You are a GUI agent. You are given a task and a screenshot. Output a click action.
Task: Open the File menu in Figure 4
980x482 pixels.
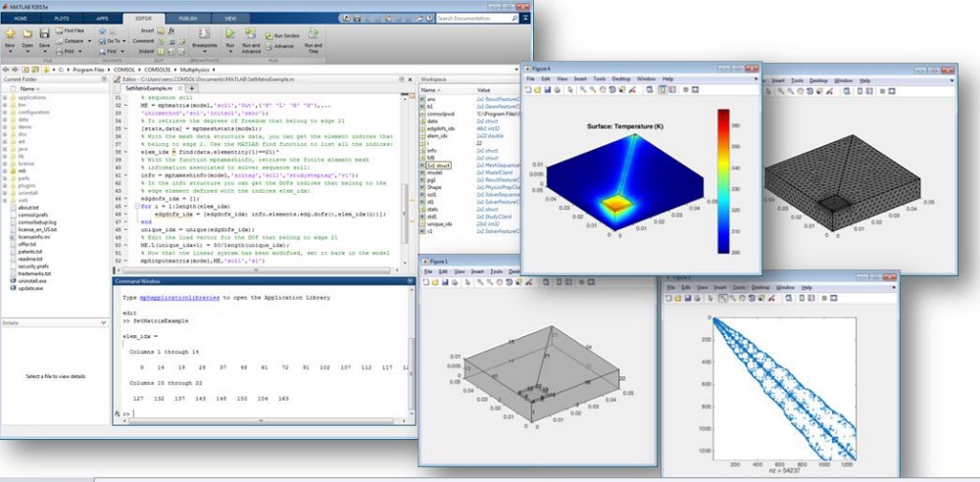(x=530, y=78)
